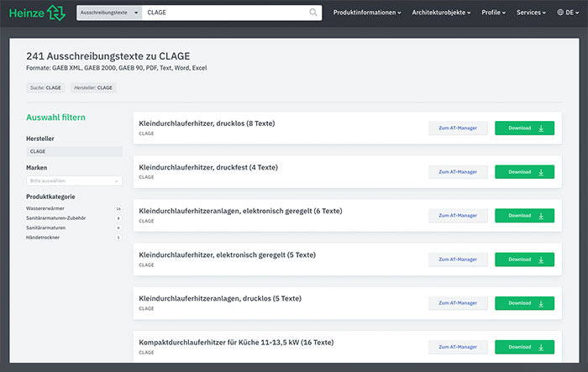
Task: Download Kompaktdurchlauferhitzer für Küche texts
Action: [x=524, y=347]
